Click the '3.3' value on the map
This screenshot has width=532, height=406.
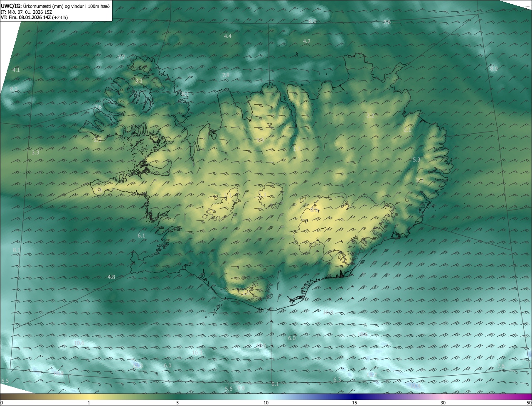[x=35, y=153]
